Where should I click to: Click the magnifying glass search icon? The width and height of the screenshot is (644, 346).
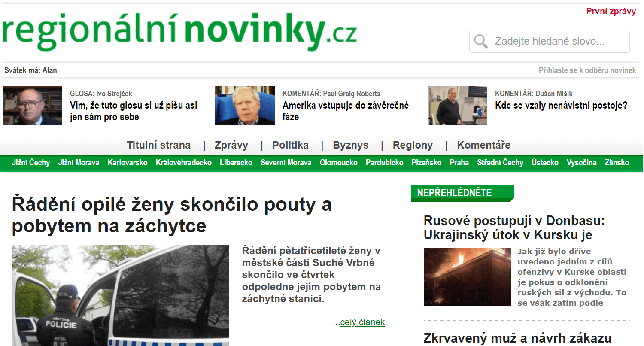click(481, 41)
